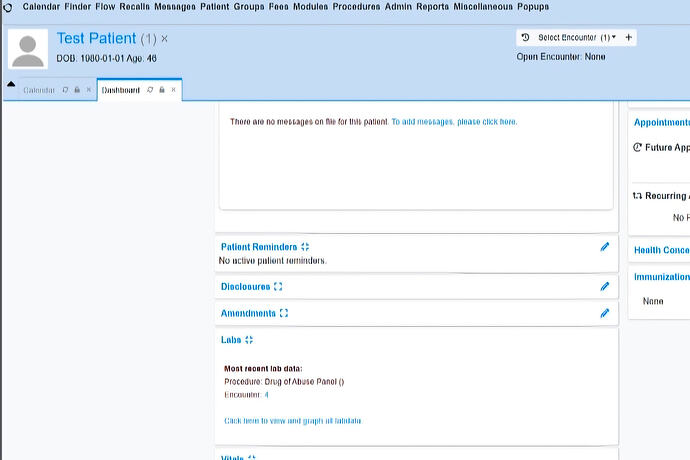Open the Labs section title
The height and width of the screenshot is (460, 690).
231,340
